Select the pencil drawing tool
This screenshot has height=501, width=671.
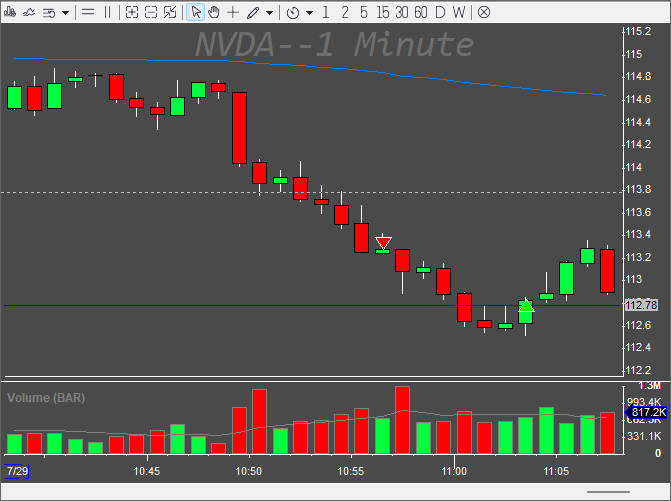253,13
